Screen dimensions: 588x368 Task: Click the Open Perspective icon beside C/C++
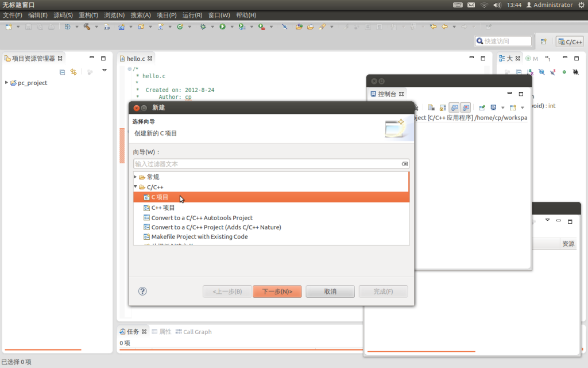[x=544, y=41]
